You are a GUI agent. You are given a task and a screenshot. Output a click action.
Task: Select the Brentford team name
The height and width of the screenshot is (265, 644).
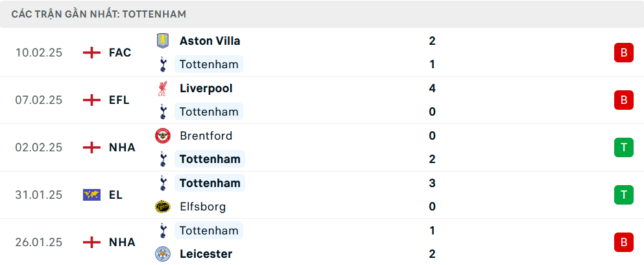206,136
